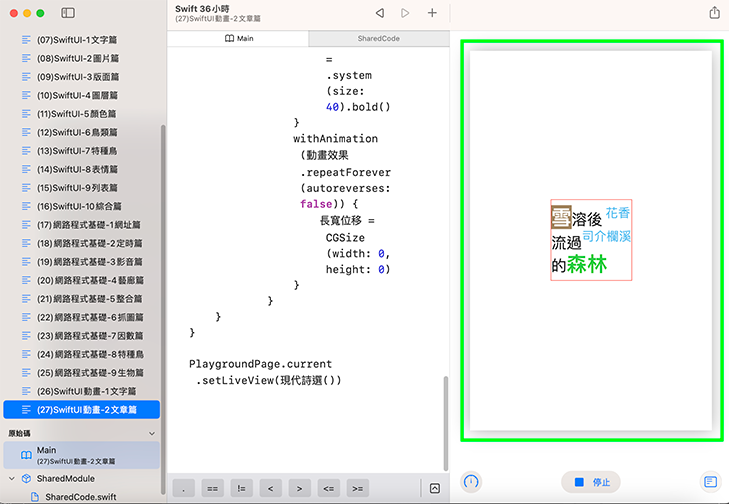Insert the >= operator shortcut

(x=357, y=488)
